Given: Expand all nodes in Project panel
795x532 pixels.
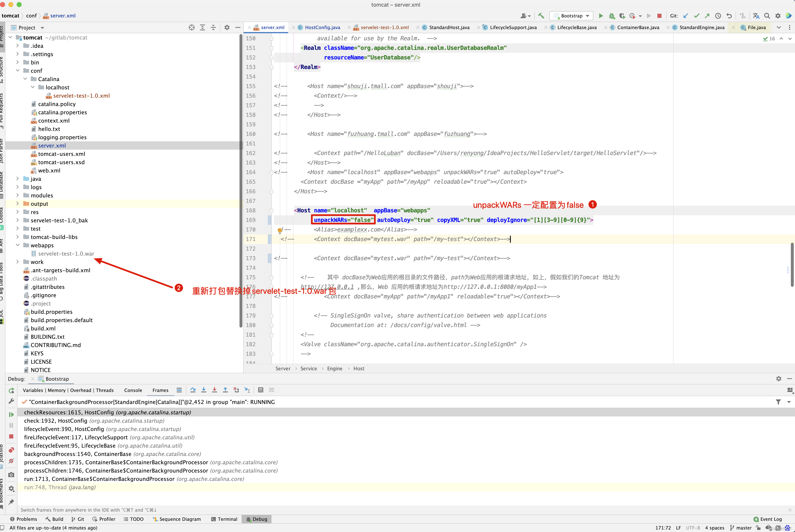Looking at the screenshot, I should point(202,27).
